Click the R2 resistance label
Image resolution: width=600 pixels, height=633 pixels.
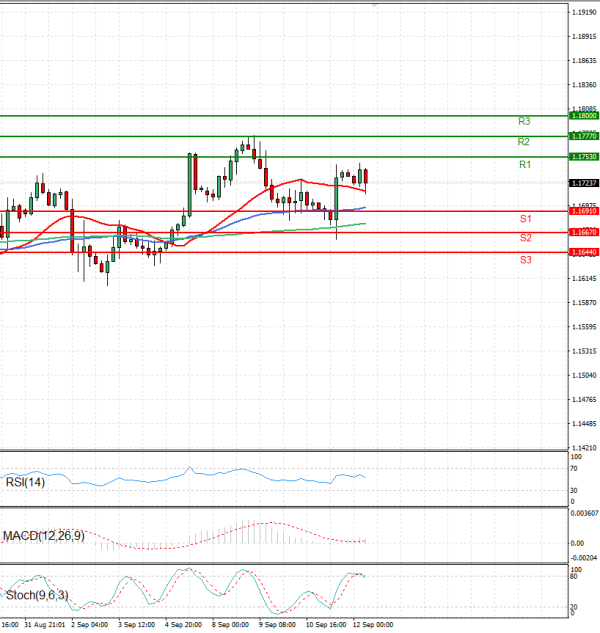[524, 142]
